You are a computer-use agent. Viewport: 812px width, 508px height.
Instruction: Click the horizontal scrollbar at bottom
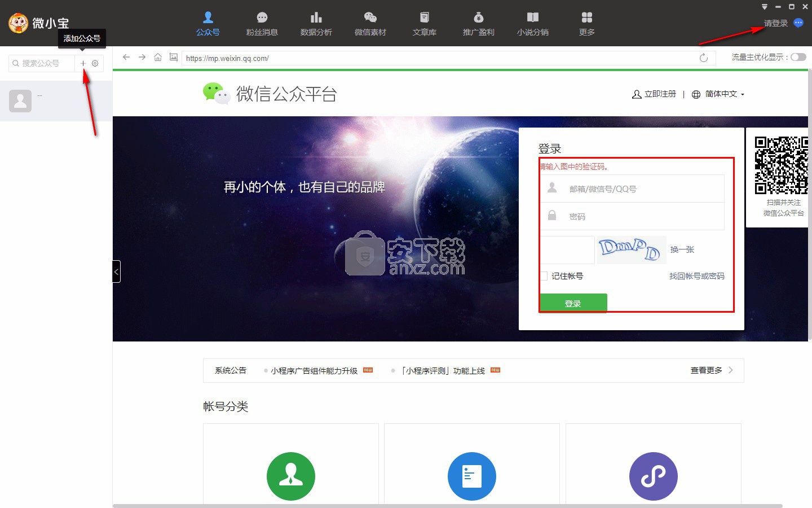[x=448, y=506]
